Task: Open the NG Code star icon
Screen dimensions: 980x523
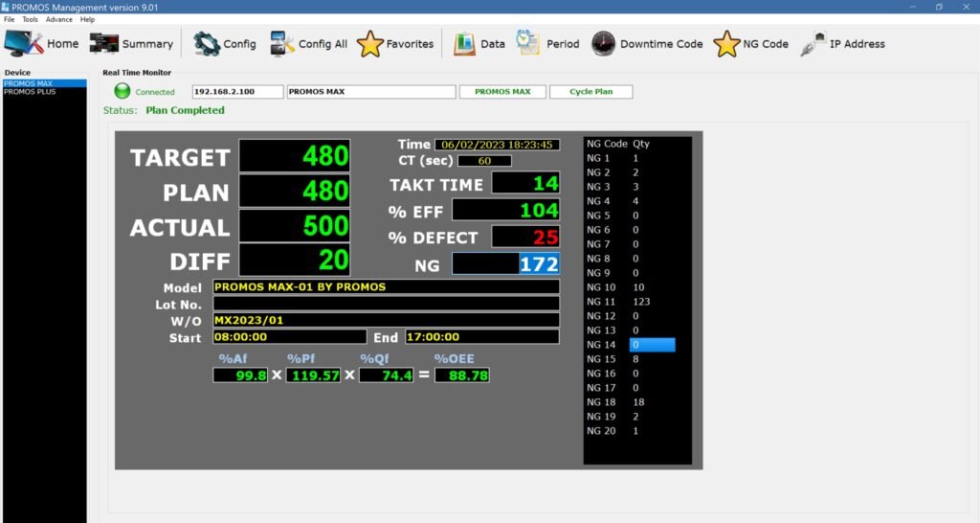Action: (x=726, y=44)
